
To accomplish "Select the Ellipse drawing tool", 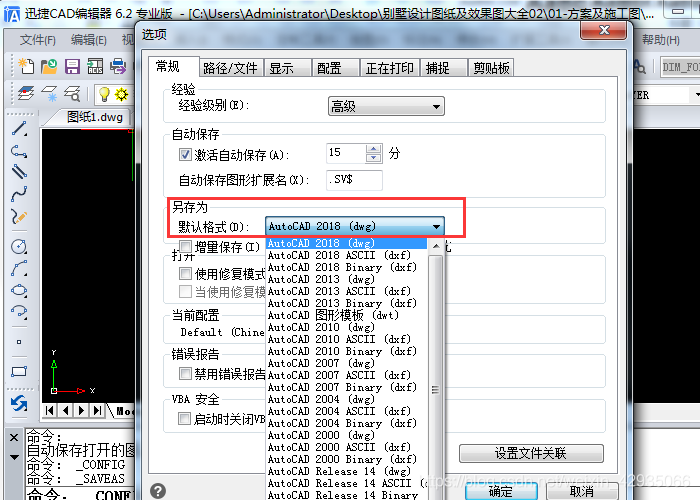I will tap(19, 290).
